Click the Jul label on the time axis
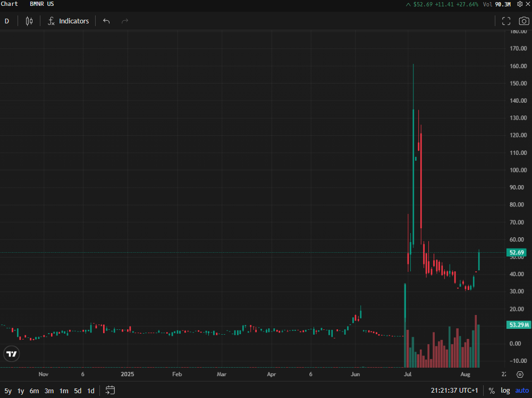Screen dimensions: 532x398 click(408, 374)
